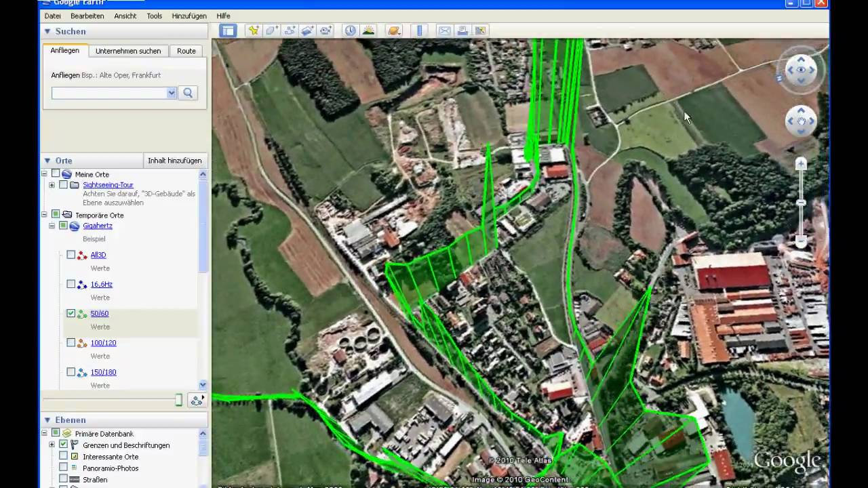This screenshot has height=488, width=868.
Task: Click the 16,6Hz link
Action: (102, 284)
